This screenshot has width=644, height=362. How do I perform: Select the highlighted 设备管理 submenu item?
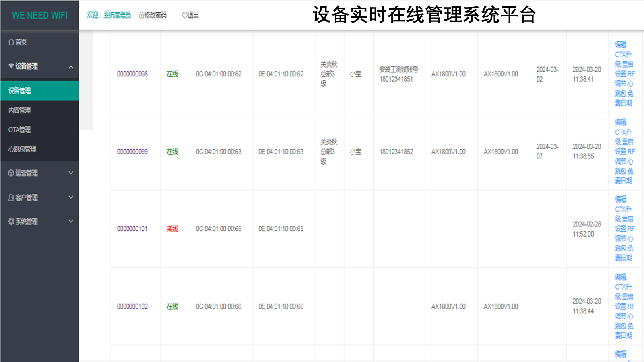[39, 90]
